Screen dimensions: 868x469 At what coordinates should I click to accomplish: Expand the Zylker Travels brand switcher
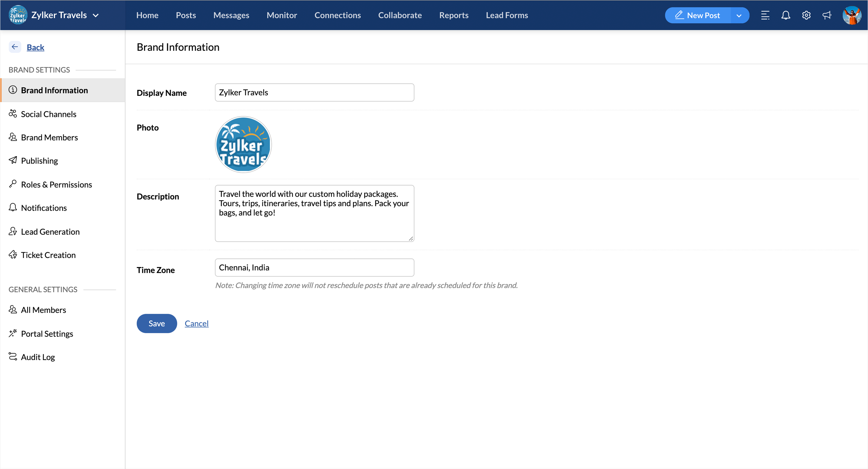tap(96, 15)
